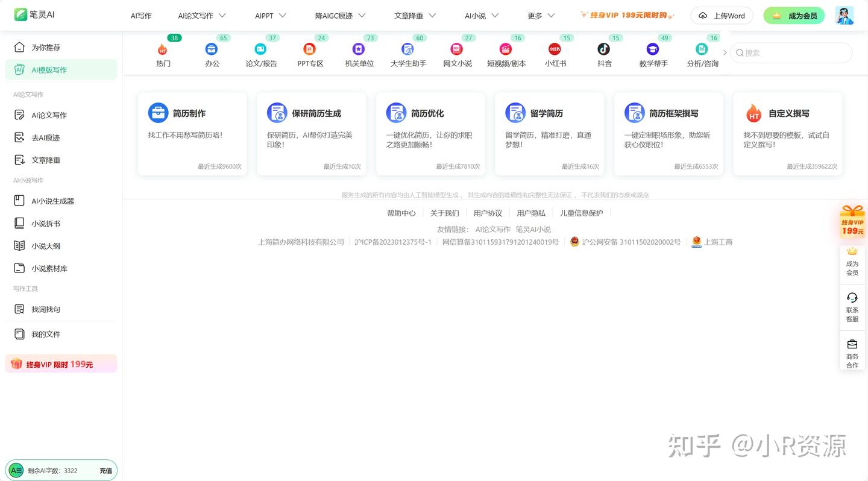Screen dimensions: 868x481
Task: Click the 笔灵AI logo
Action: (x=34, y=14)
